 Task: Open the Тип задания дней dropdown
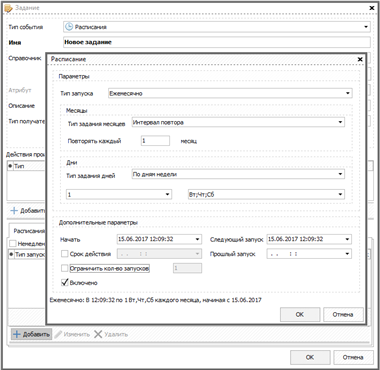pos(238,174)
